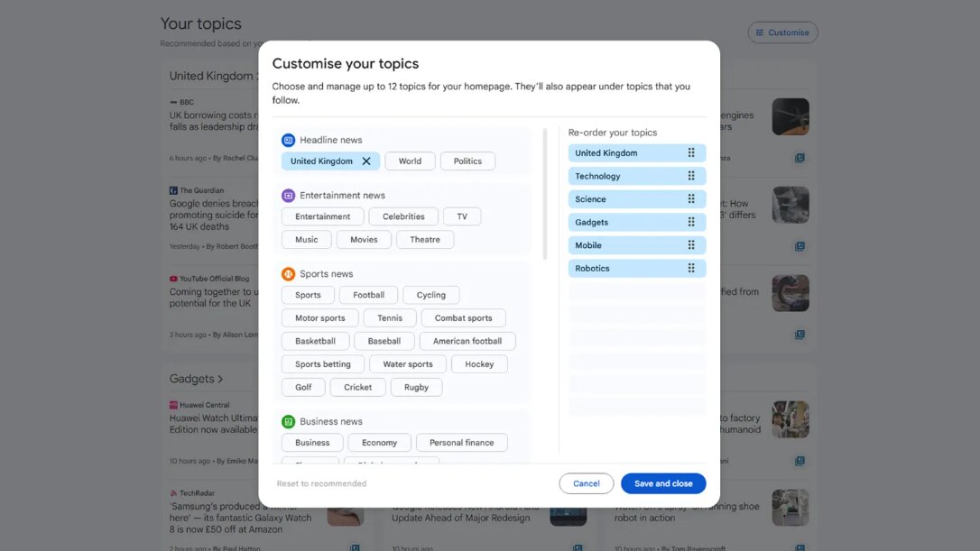Image resolution: width=980 pixels, height=551 pixels.
Task: Select the Tennis topic chip
Action: coord(390,318)
